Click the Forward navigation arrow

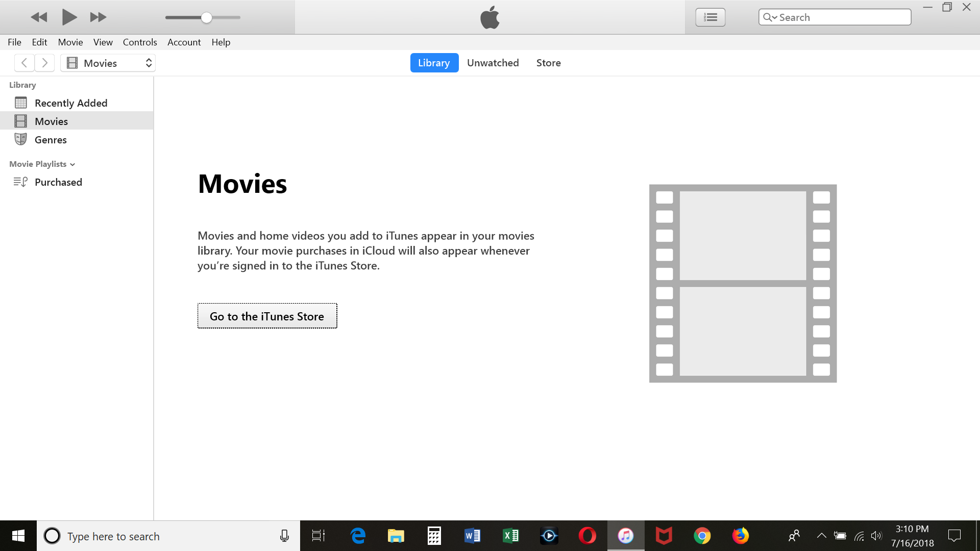point(45,63)
